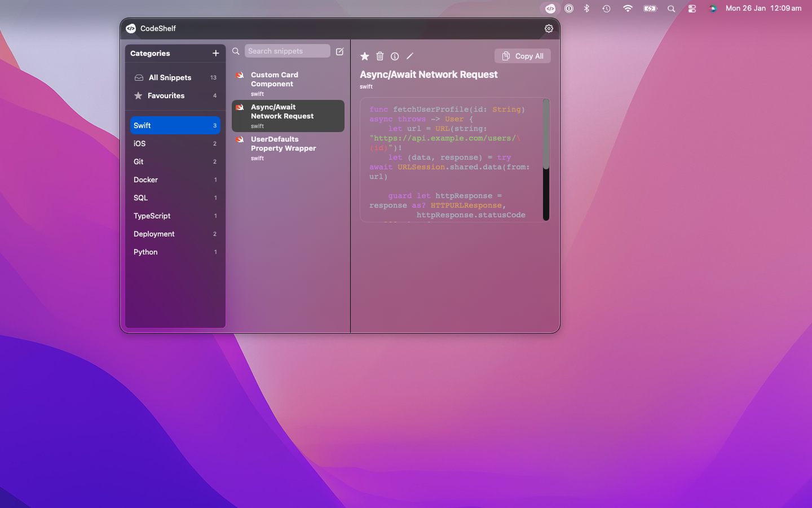The height and width of the screenshot is (508, 812).
Task: Click the Search snippets field
Action: click(x=287, y=51)
